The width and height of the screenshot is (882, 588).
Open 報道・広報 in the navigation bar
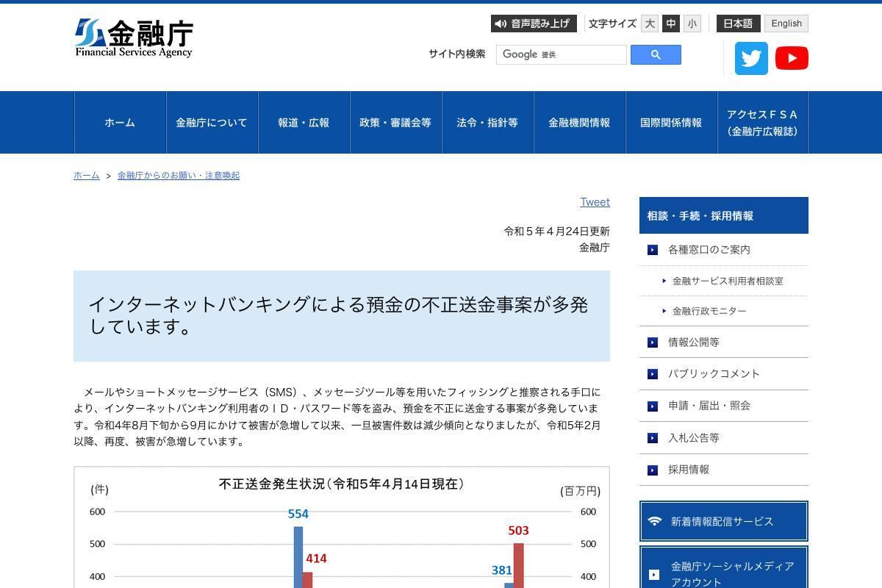[304, 123]
